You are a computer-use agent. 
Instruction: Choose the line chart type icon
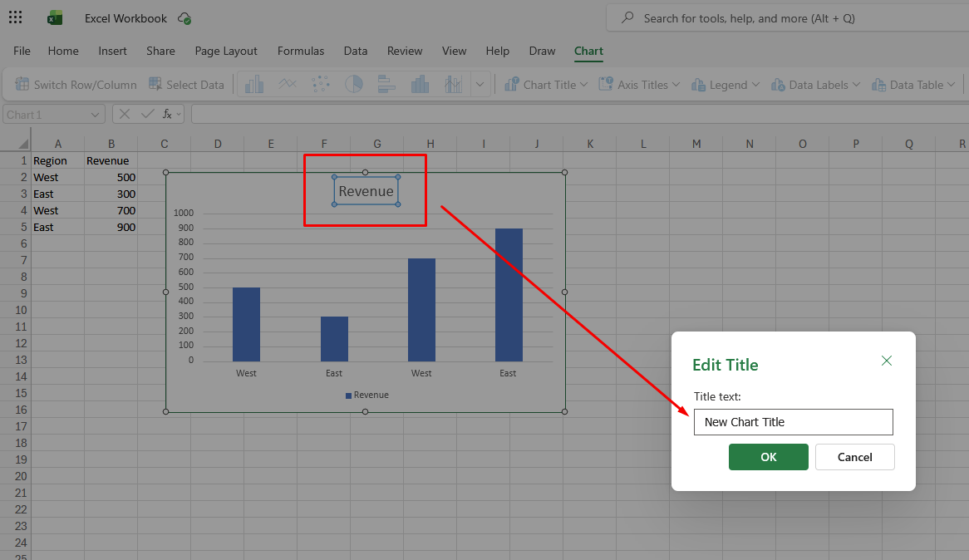(x=288, y=84)
